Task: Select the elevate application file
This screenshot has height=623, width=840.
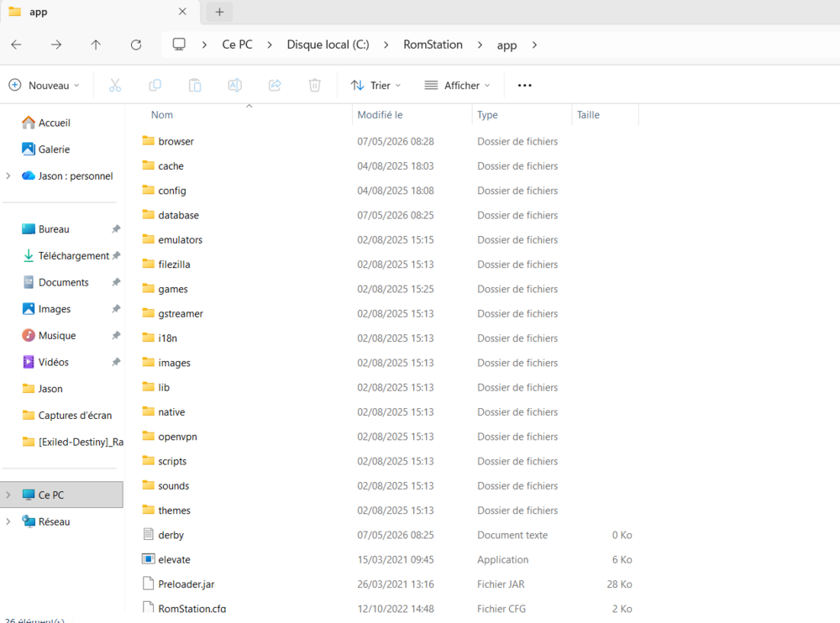Action: tap(174, 560)
